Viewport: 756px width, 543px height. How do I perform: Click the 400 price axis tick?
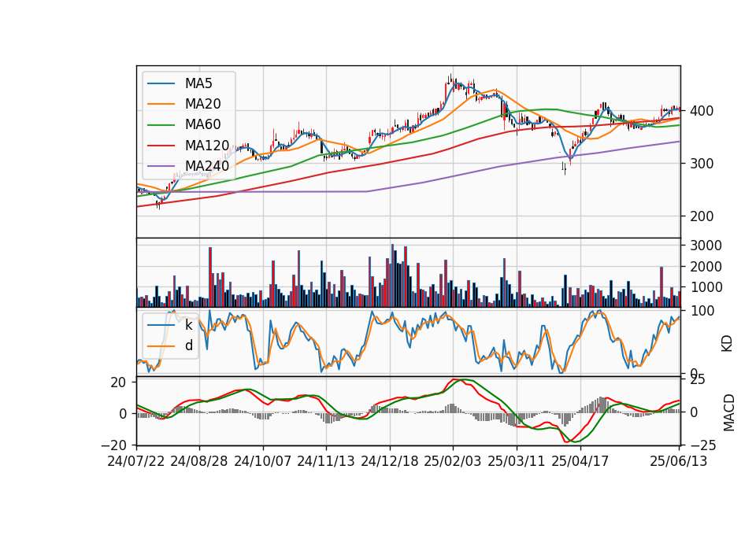pyautogui.click(x=702, y=111)
